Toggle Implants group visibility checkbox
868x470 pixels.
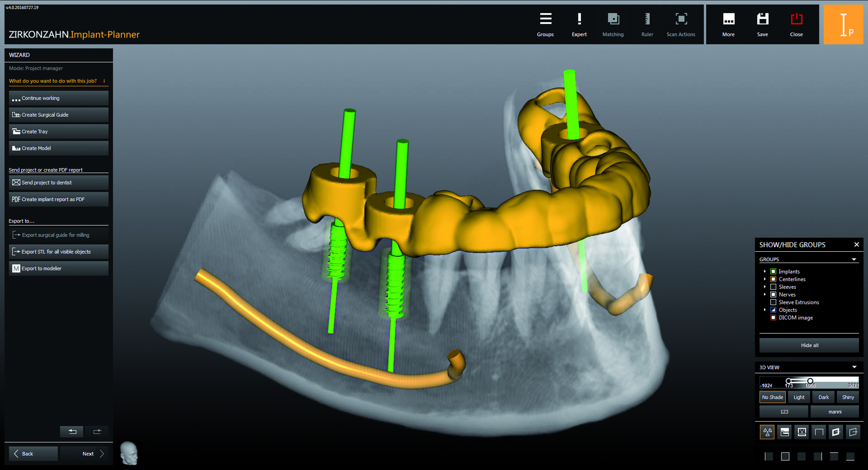click(x=773, y=272)
